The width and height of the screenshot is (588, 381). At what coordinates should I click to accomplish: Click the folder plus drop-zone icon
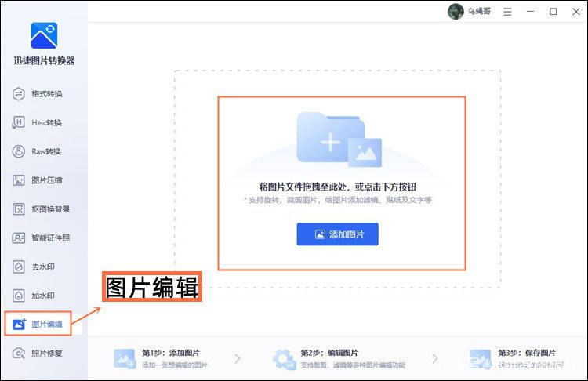[x=339, y=140]
